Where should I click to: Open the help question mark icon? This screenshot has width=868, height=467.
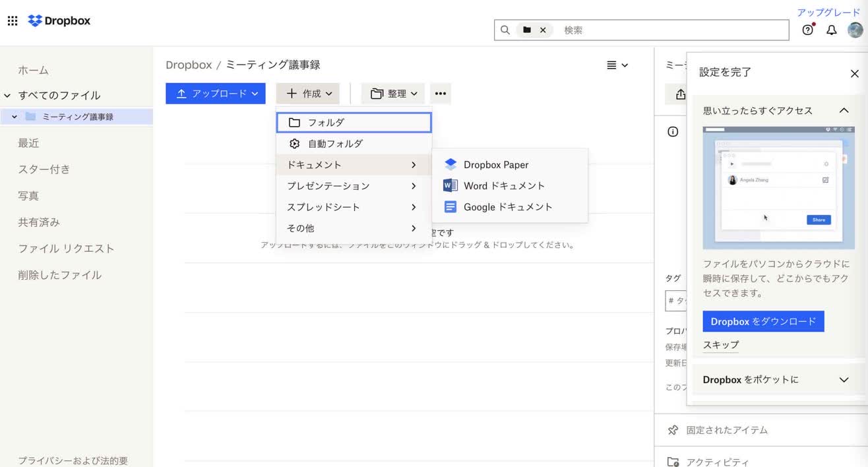point(807,30)
